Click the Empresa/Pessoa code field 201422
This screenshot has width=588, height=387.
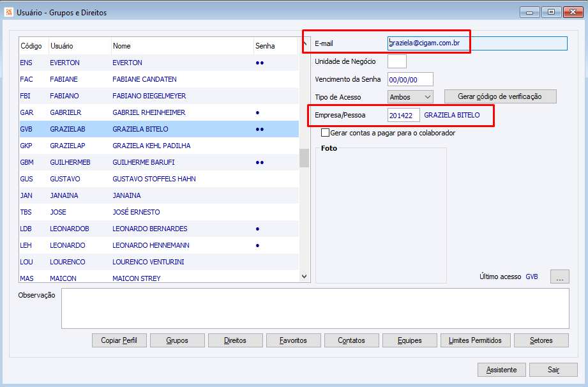coord(403,116)
